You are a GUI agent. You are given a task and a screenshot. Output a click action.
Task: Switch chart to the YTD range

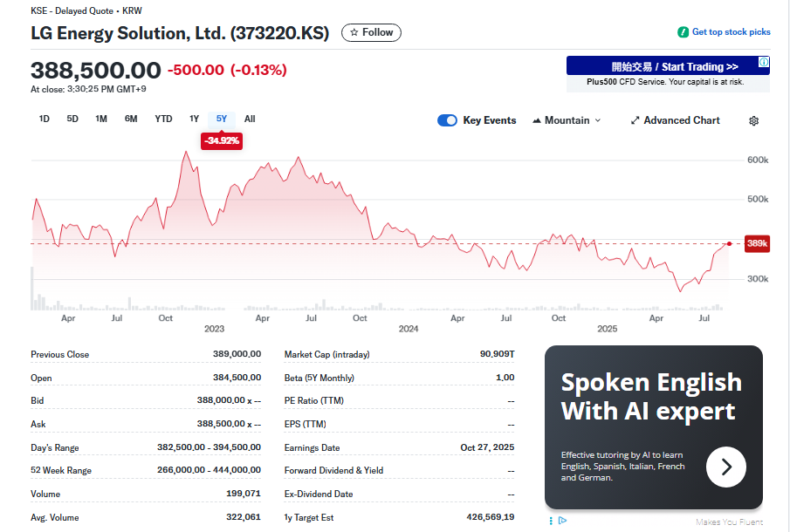pyautogui.click(x=163, y=119)
